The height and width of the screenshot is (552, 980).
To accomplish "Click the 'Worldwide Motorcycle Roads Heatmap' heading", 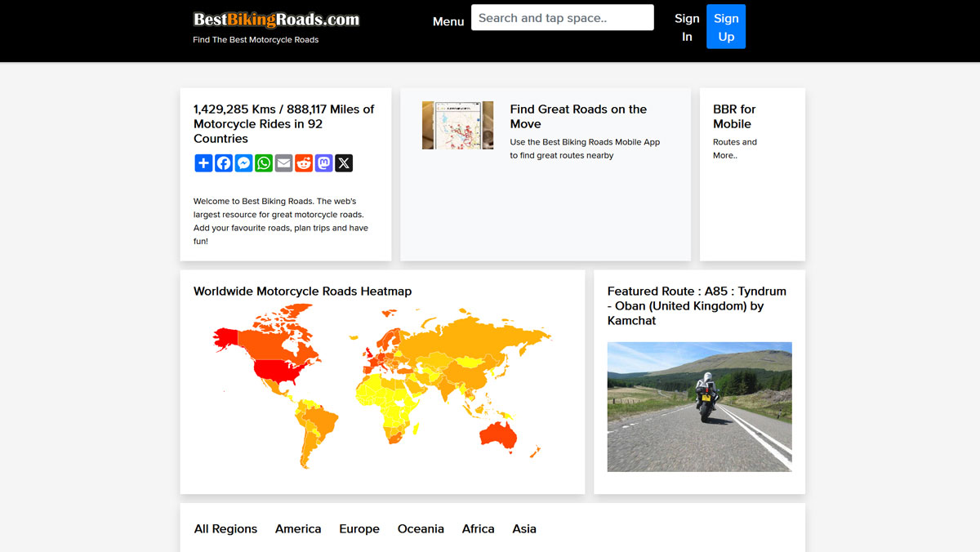I will [302, 292].
